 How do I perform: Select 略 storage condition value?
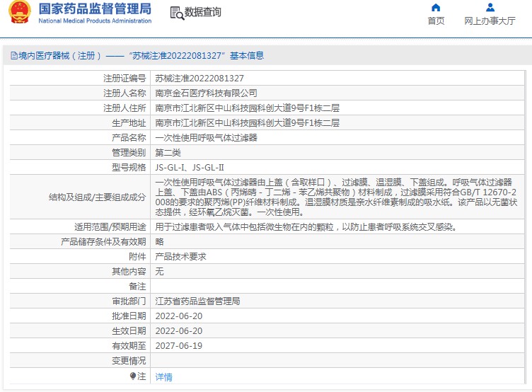click(159, 242)
